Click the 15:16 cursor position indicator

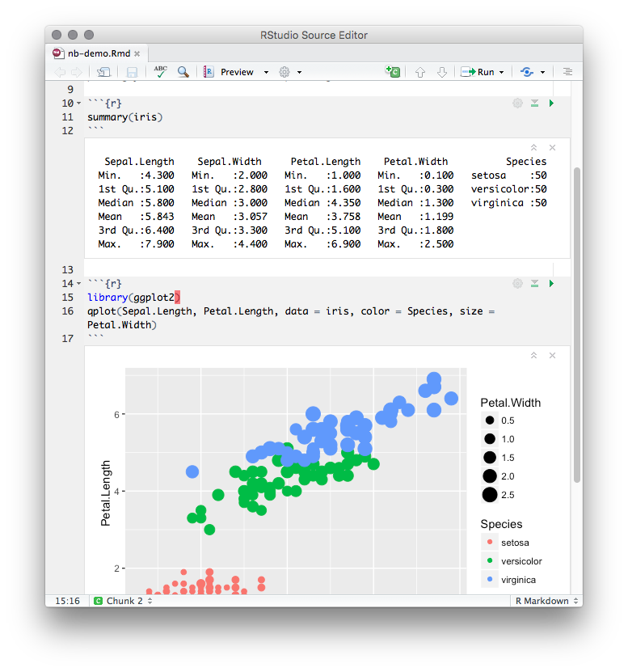point(67,601)
